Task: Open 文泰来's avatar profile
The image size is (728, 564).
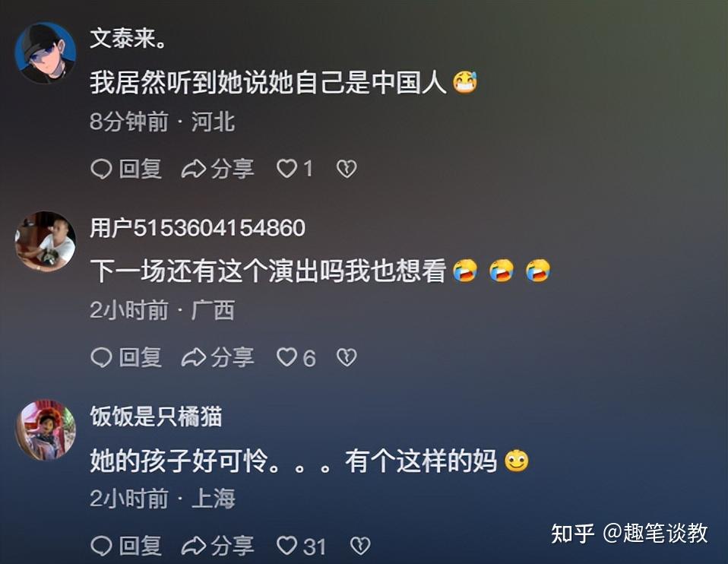Action: [46, 53]
